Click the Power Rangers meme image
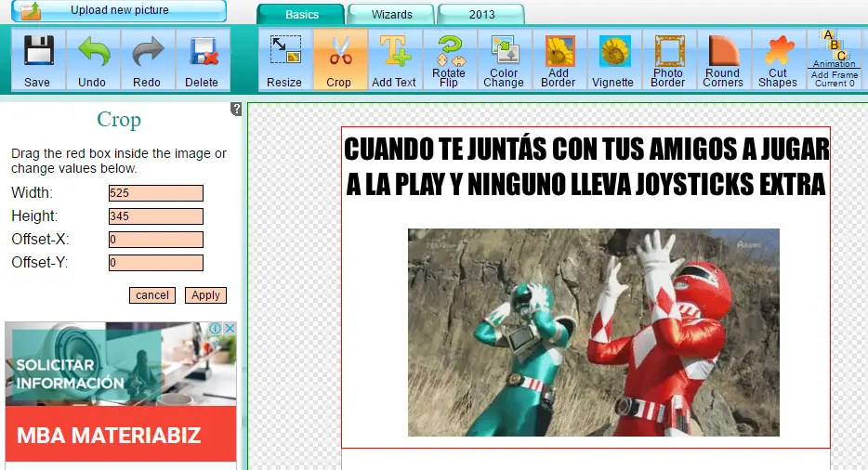 pyautogui.click(x=594, y=333)
